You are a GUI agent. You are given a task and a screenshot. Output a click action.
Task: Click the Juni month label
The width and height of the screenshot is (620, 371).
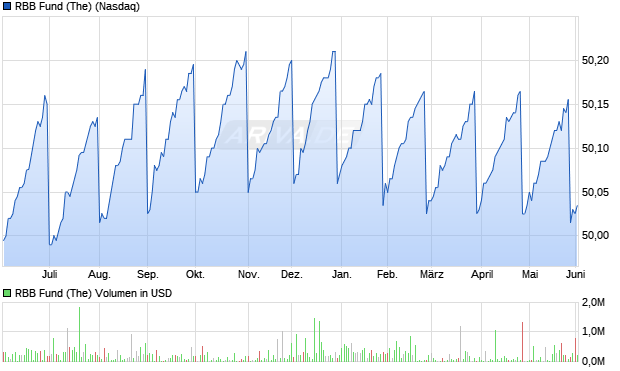click(x=575, y=274)
